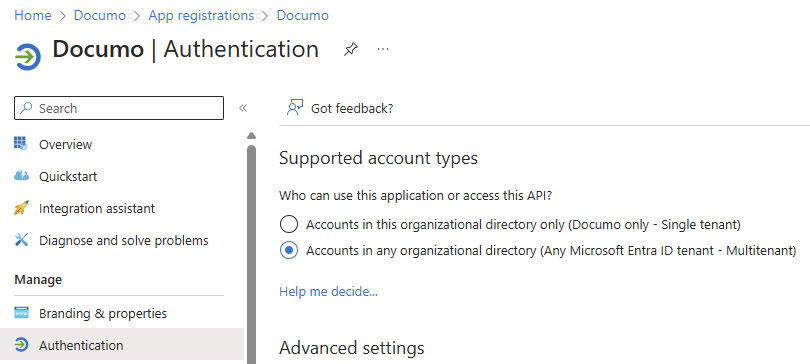Collapse the sidebar with double chevron

243,108
